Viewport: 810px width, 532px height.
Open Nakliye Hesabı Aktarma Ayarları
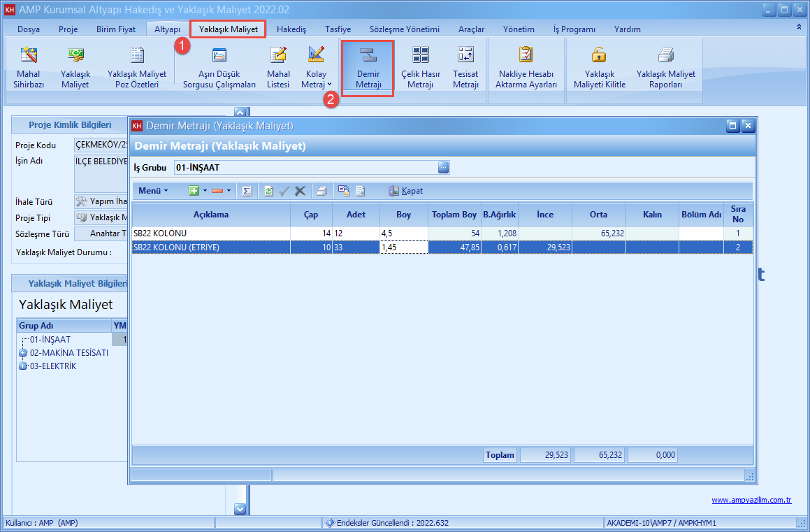526,68
